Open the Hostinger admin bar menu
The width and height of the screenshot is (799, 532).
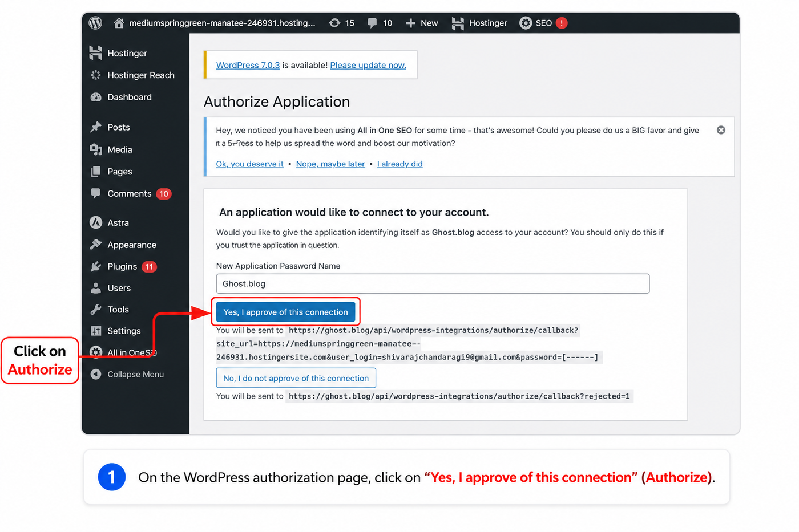pos(479,23)
